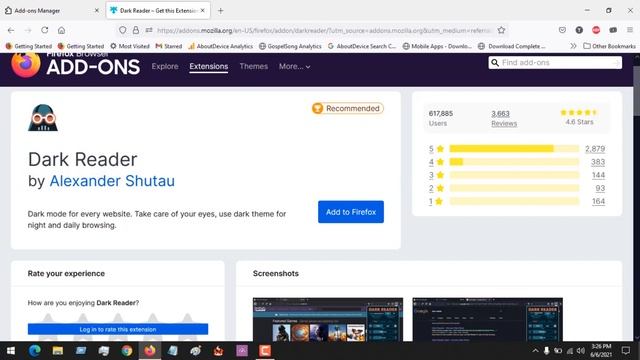Open the Themes navigation item

[253, 66]
